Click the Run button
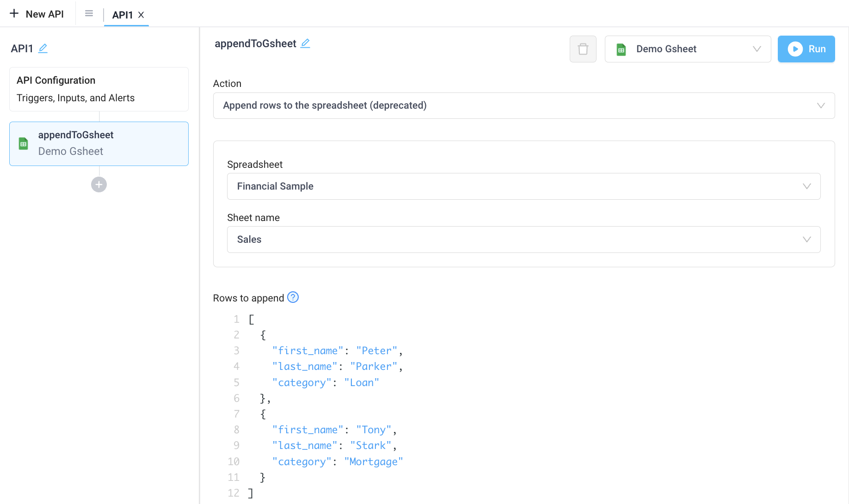Image resolution: width=849 pixels, height=504 pixels. 806,49
